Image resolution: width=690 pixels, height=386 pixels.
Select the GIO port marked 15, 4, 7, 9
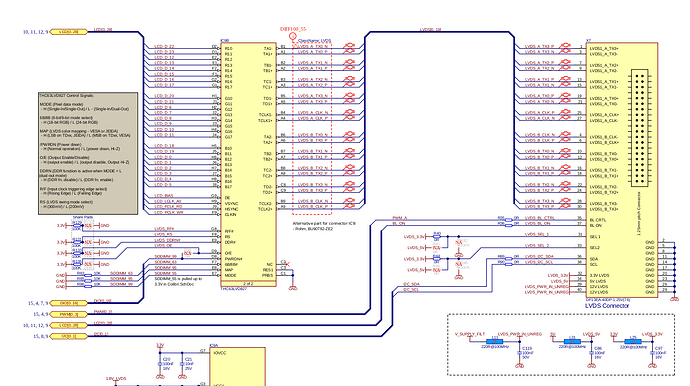(x=69, y=303)
